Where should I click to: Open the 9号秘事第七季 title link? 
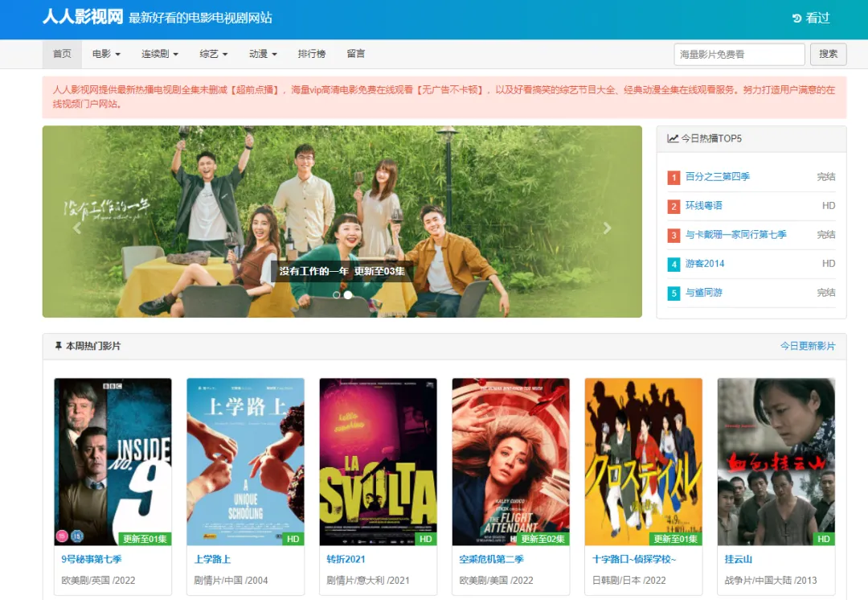pyautogui.click(x=92, y=560)
